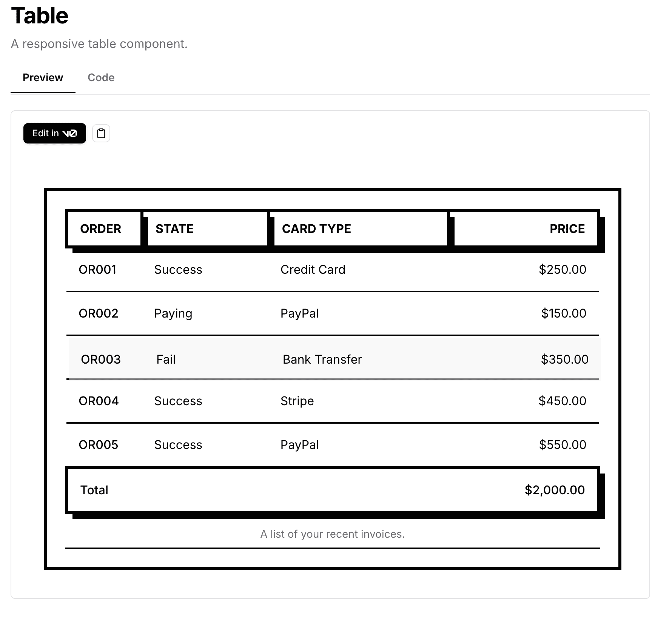The height and width of the screenshot is (617, 672).
Task: Click the highlighted OR003 row
Action: (x=334, y=359)
